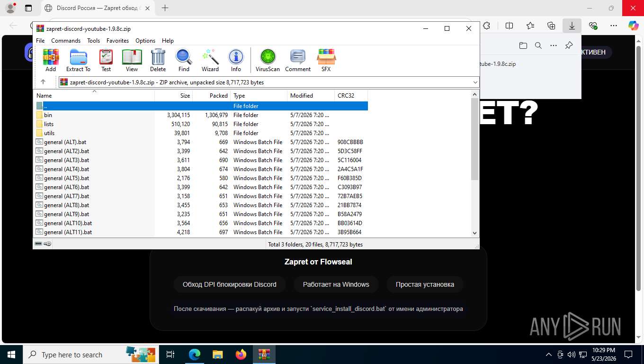
Task: Click the scrollbar up arrow in file list
Action: coord(475,94)
